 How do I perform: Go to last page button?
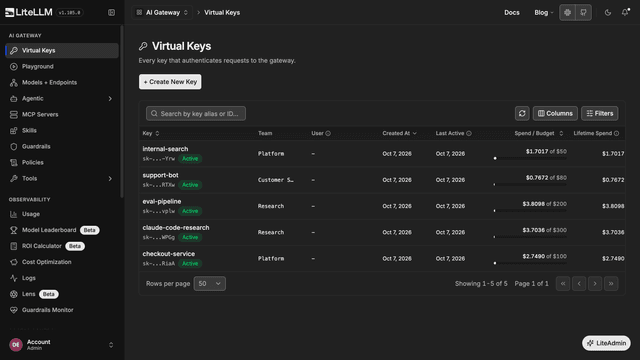[x=611, y=284]
